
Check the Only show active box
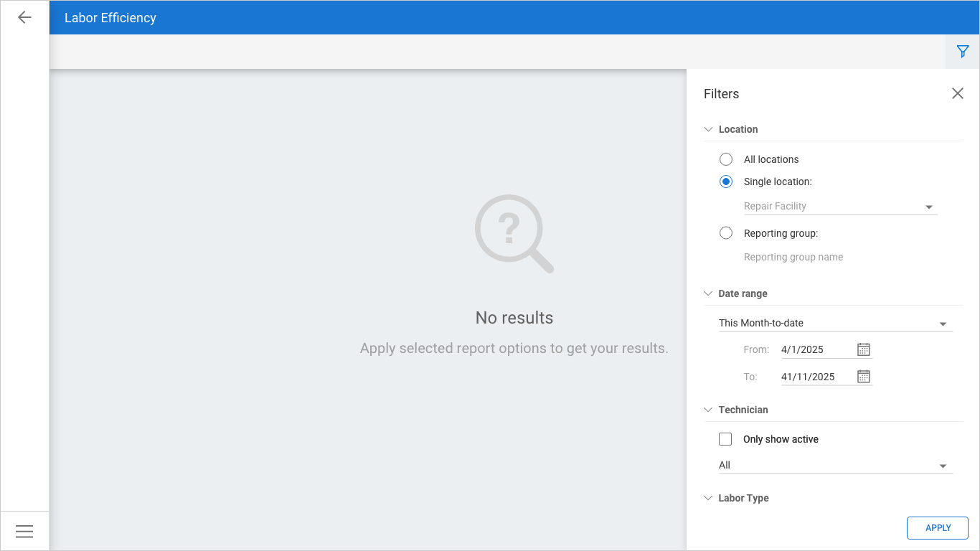pos(725,439)
